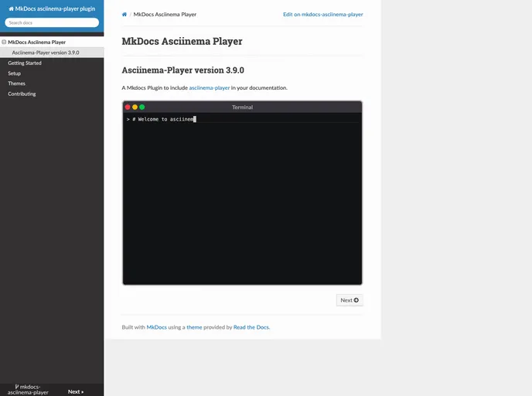The width and height of the screenshot is (532, 396).
Task: Click the Asciinema-Player version 3.9.0 heading
Action: 182,70
